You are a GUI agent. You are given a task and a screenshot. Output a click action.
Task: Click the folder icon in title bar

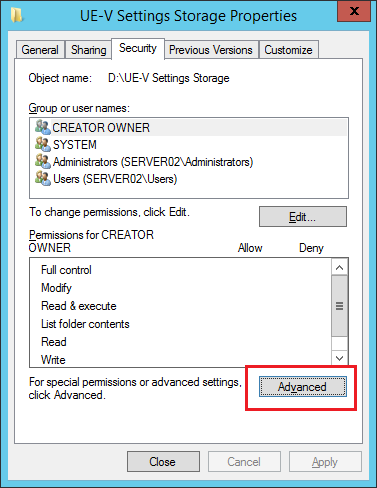[x=17, y=15]
